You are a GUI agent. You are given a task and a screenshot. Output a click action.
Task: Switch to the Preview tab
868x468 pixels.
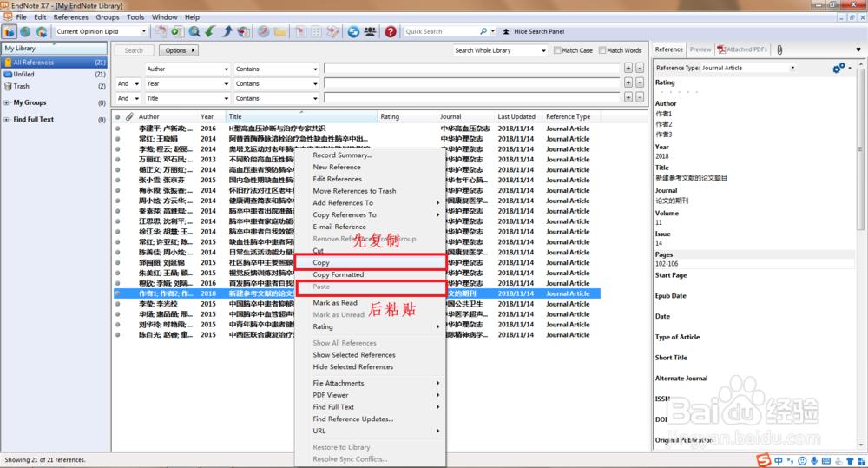pyautogui.click(x=700, y=49)
